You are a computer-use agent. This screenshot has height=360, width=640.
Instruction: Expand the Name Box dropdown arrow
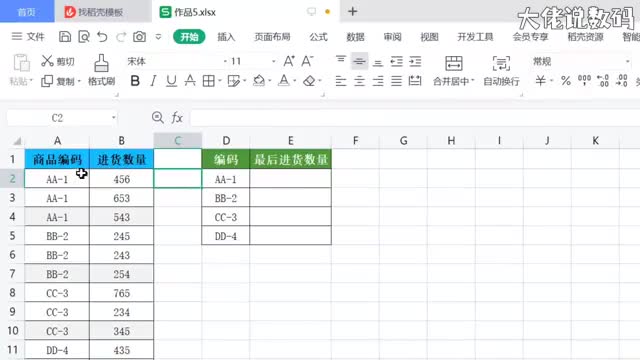coord(114,118)
